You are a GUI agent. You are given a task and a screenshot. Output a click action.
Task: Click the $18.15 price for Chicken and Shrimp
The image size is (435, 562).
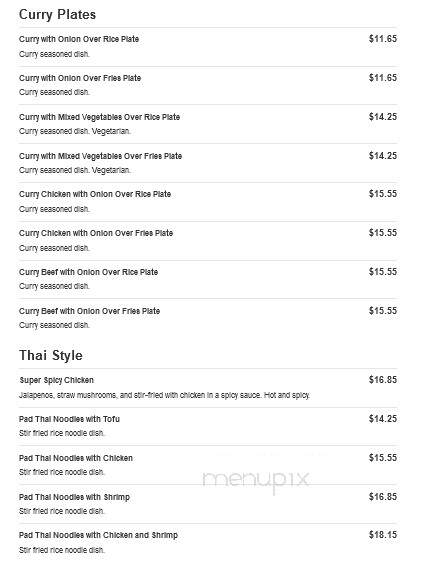click(x=383, y=535)
